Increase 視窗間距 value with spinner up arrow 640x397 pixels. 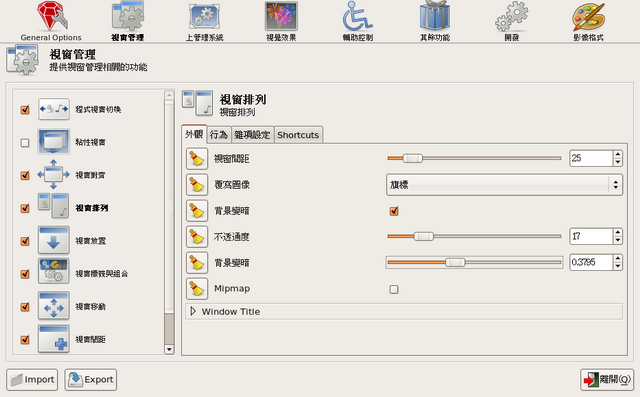click(618, 155)
